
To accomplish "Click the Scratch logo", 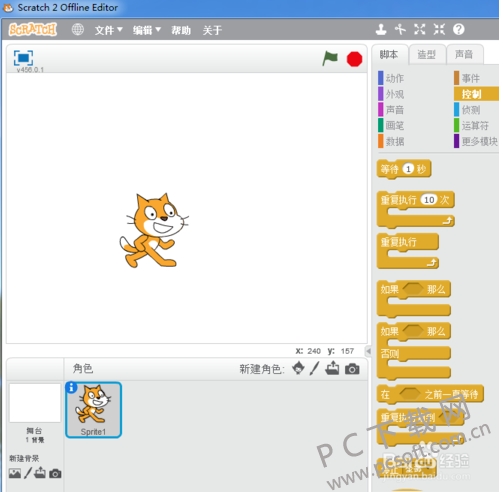I will click(x=33, y=30).
